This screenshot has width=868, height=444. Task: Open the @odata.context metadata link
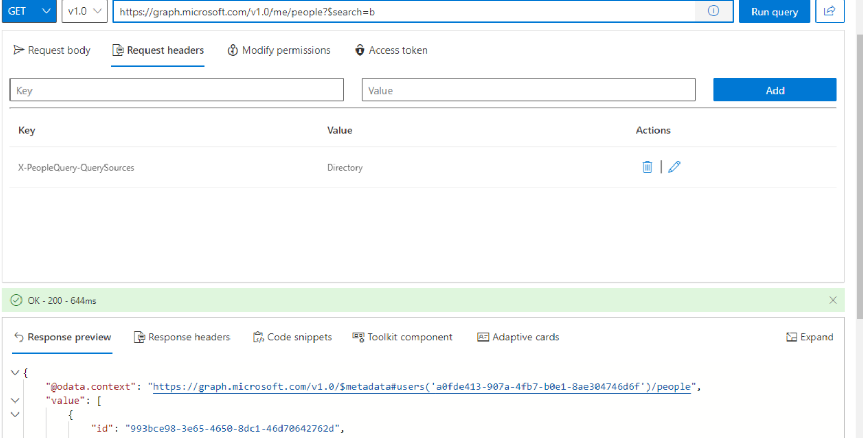click(x=422, y=387)
